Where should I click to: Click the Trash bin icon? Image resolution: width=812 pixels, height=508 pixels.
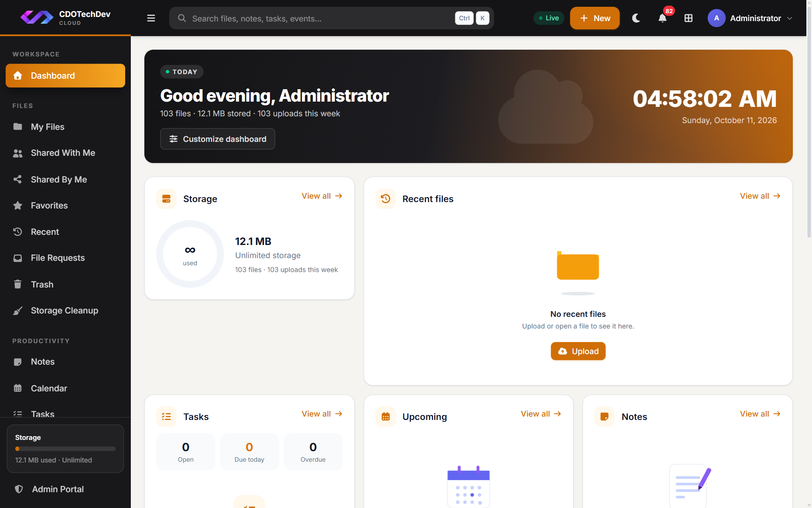(18, 284)
